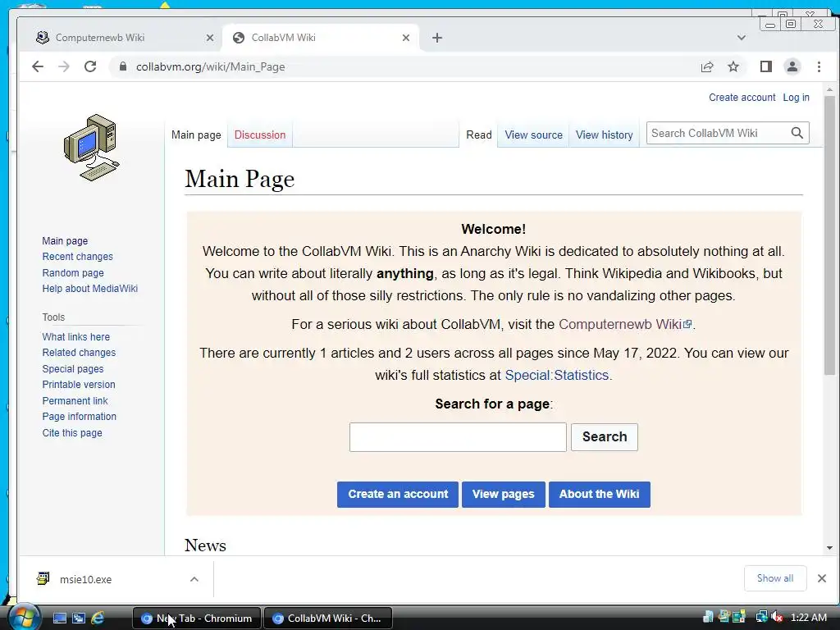Open the Windows Start orb
This screenshot has width=840, height=630.
(24, 617)
